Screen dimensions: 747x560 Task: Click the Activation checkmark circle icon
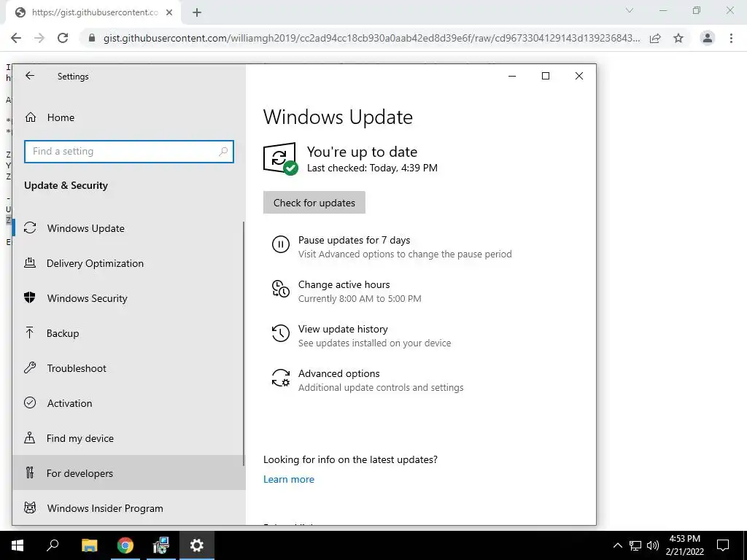(x=30, y=402)
